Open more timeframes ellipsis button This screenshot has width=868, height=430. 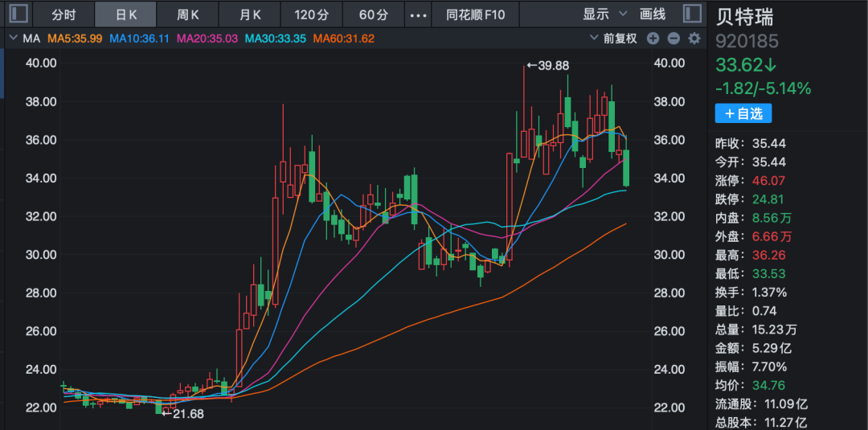tap(419, 14)
